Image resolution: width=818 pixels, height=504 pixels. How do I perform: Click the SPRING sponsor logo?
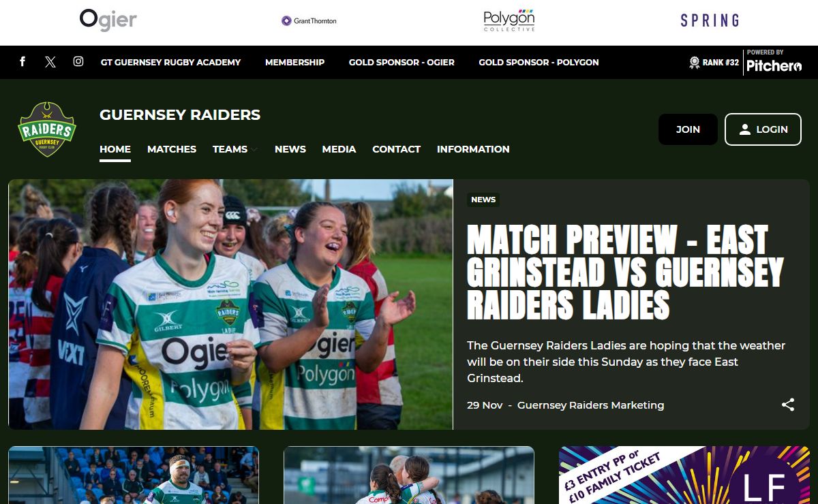pos(710,20)
